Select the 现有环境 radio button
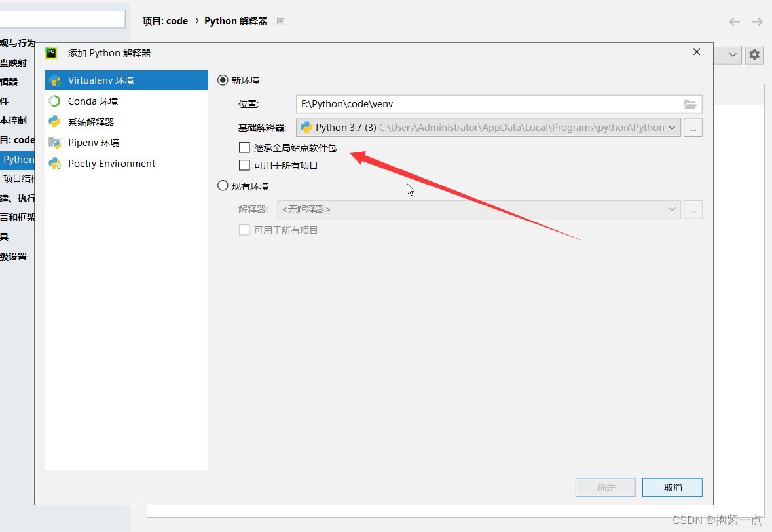 pos(223,186)
